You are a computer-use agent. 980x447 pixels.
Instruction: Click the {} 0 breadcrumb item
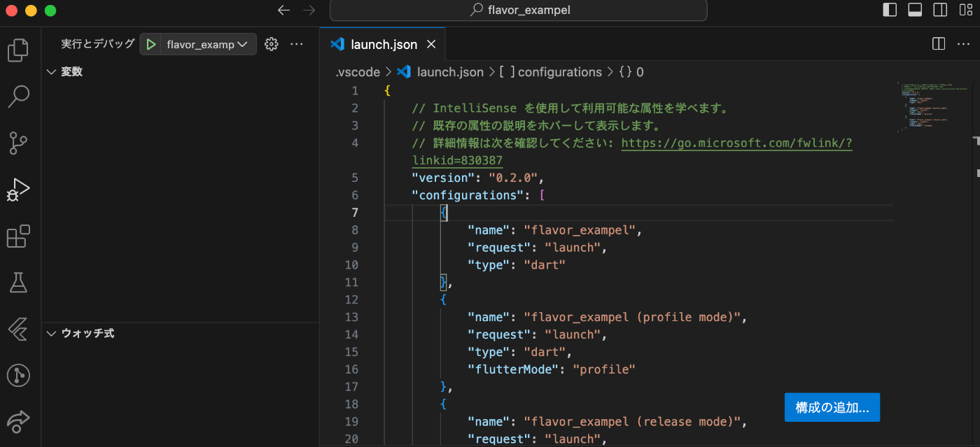pos(631,72)
